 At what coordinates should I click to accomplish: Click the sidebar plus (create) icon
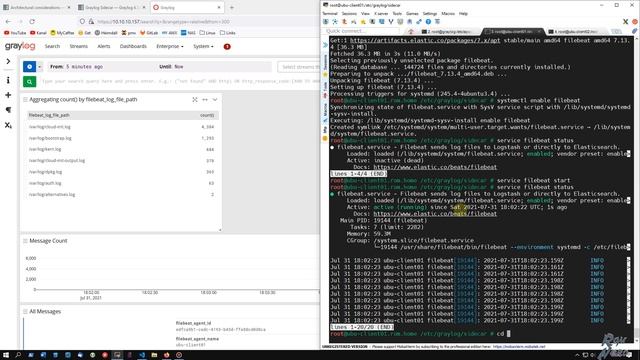coord(8,95)
